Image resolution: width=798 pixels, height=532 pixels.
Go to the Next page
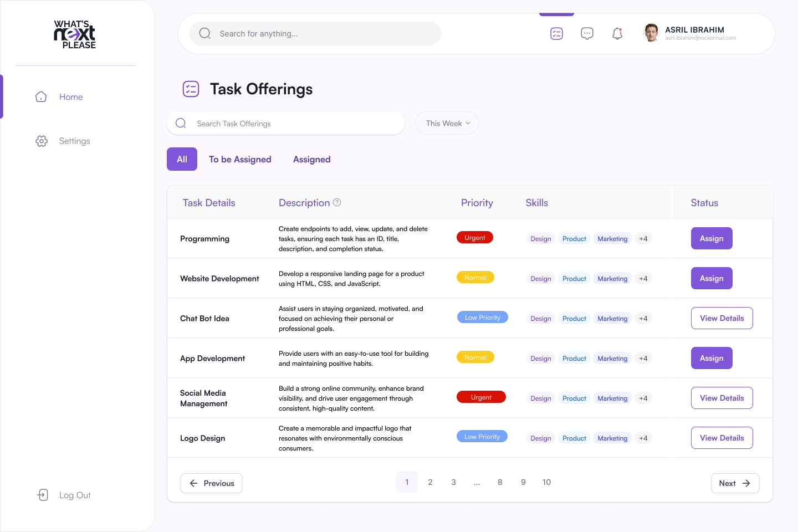pyautogui.click(x=735, y=483)
